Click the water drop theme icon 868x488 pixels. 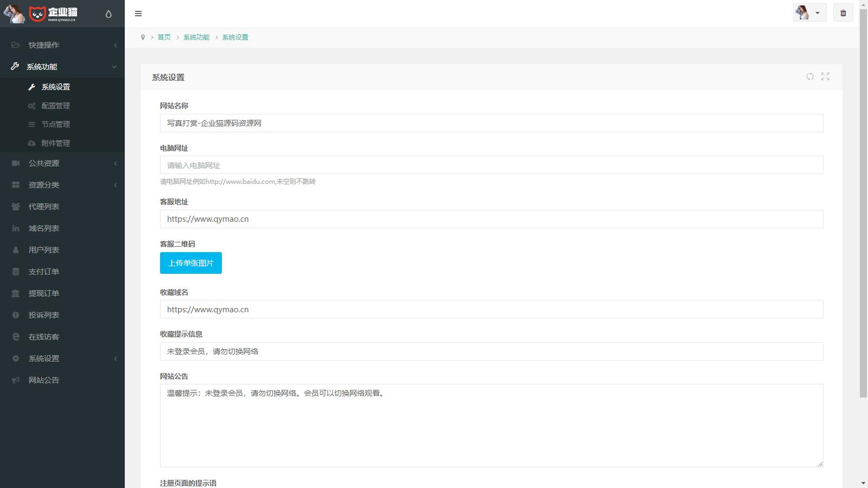(108, 14)
